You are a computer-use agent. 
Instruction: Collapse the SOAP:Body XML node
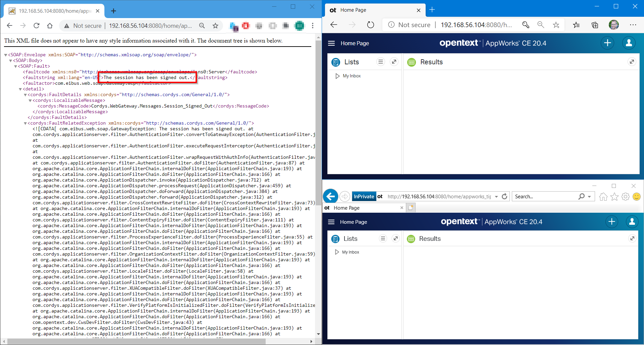10,61
